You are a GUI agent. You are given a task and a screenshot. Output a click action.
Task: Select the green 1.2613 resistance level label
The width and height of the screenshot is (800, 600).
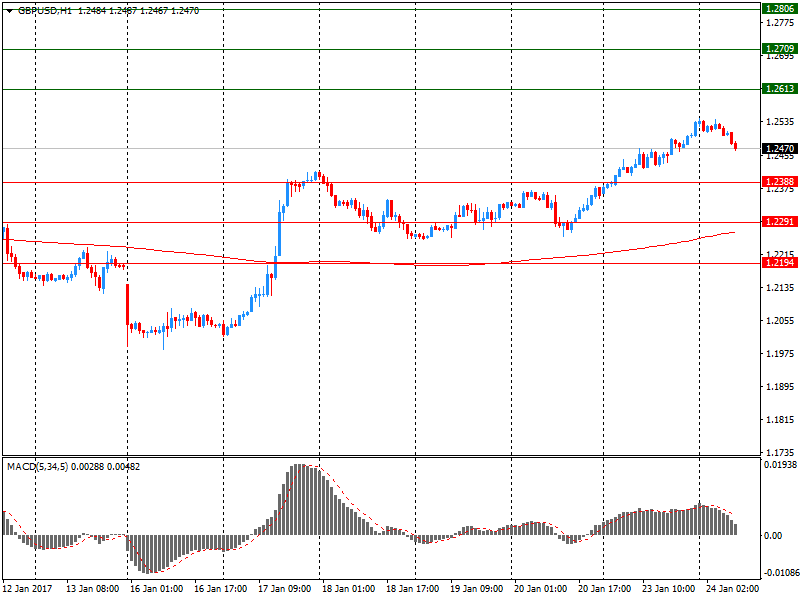(x=780, y=89)
